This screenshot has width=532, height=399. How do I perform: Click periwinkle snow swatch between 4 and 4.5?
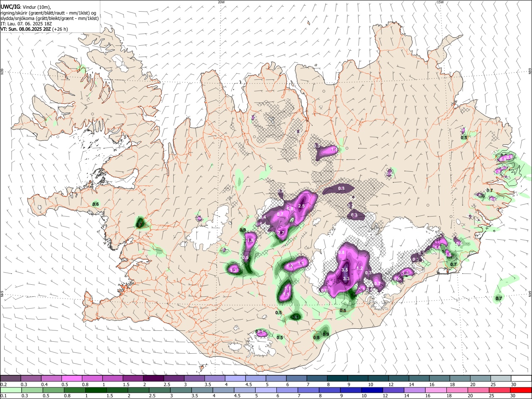(x=235, y=379)
